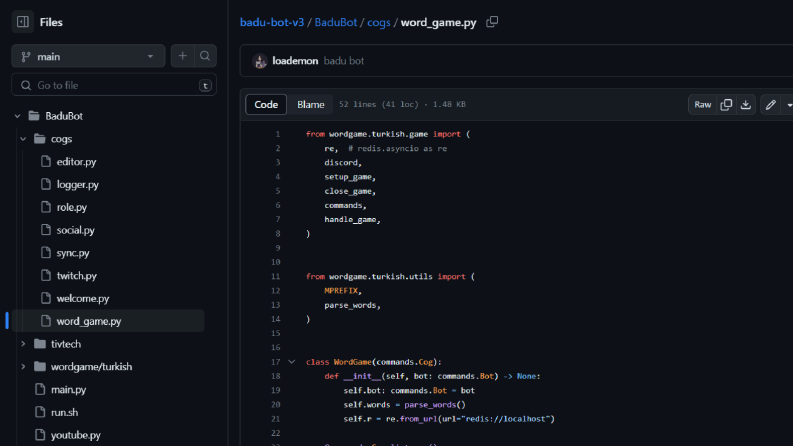Collapse the BaduBot folder
793x446 pixels.
click(x=17, y=116)
